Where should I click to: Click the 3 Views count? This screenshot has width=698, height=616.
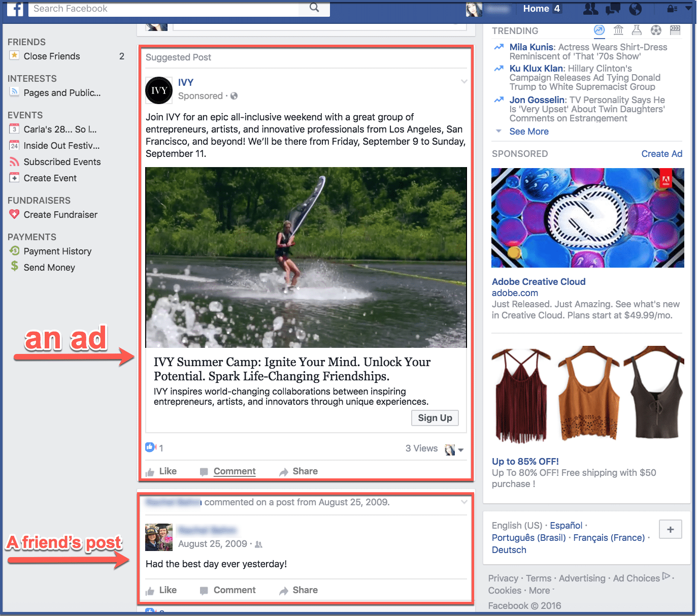click(x=421, y=448)
